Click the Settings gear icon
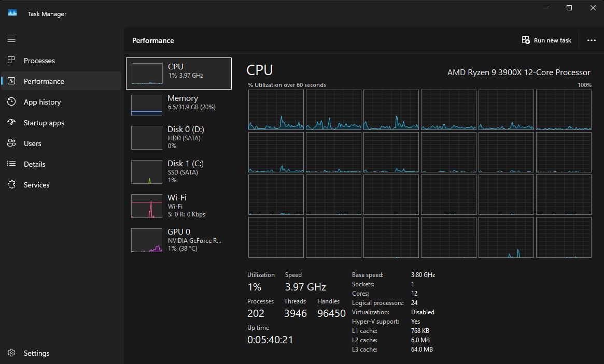604x364 pixels. pyautogui.click(x=11, y=353)
